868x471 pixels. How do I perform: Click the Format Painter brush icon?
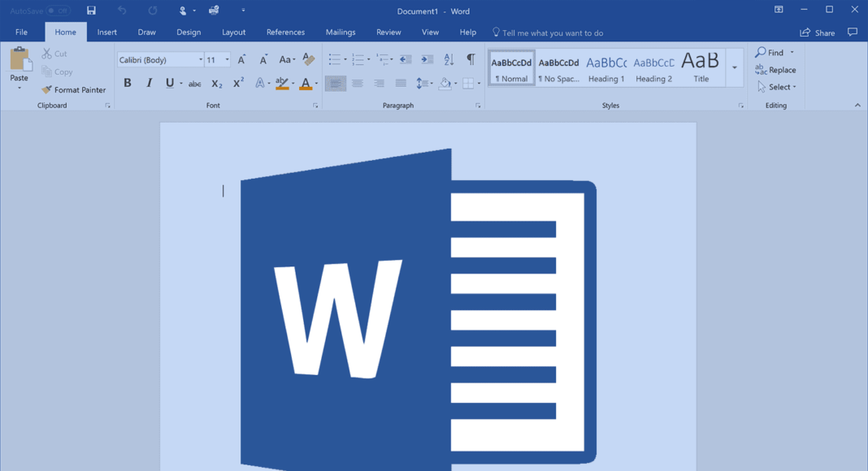coord(46,90)
